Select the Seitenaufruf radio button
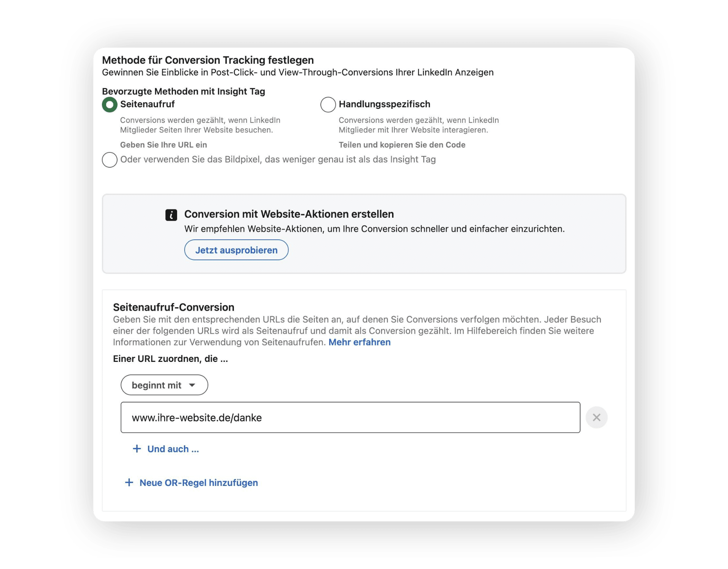 point(110,105)
